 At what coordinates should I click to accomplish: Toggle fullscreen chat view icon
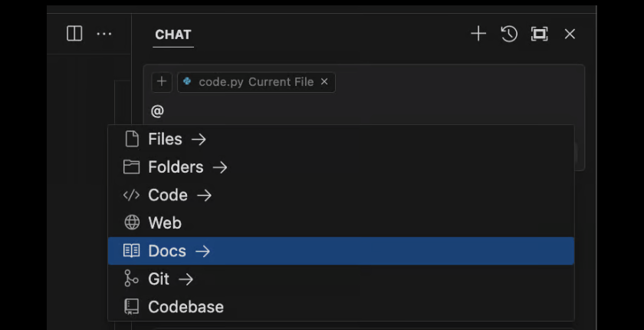[540, 34]
